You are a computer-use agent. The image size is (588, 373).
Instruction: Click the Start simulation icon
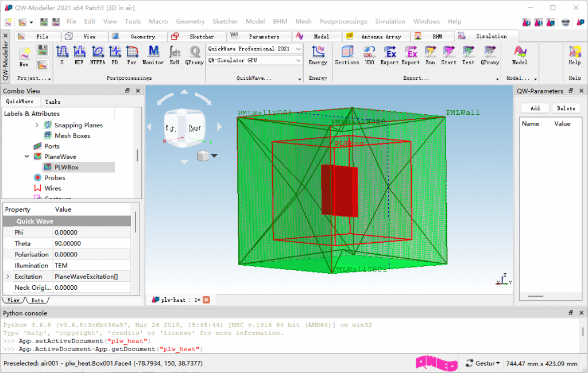pyautogui.click(x=448, y=55)
